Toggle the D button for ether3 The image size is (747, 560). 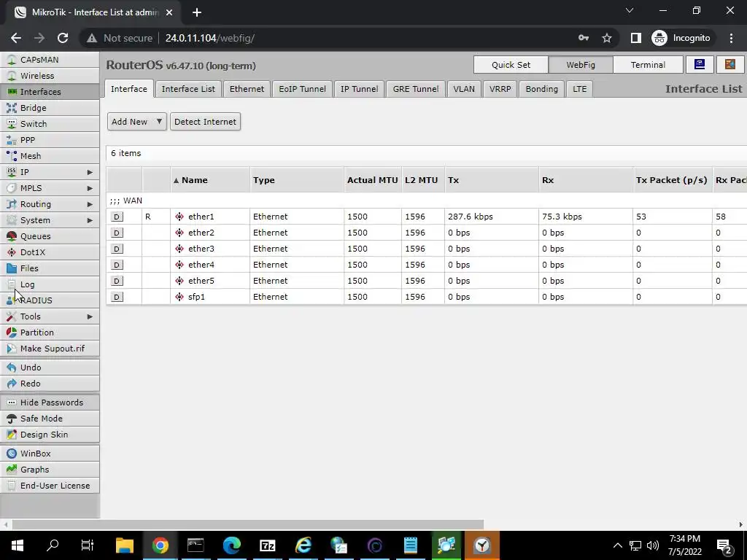[117, 249]
